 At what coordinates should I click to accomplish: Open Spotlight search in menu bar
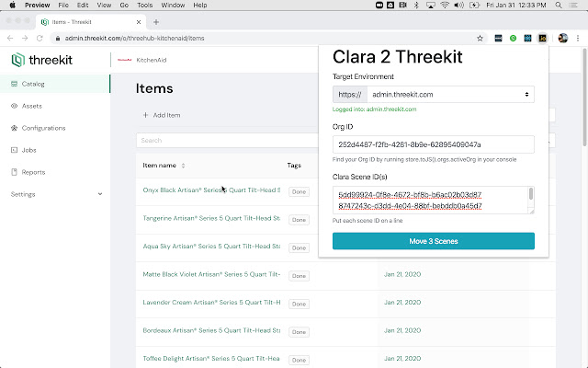[x=559, y=5]
